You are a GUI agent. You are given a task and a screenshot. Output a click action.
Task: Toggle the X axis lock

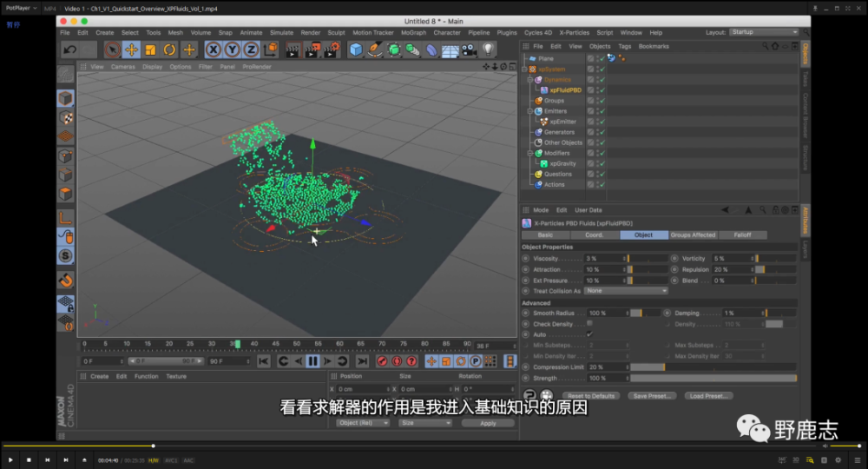click(x=214, y=50)
